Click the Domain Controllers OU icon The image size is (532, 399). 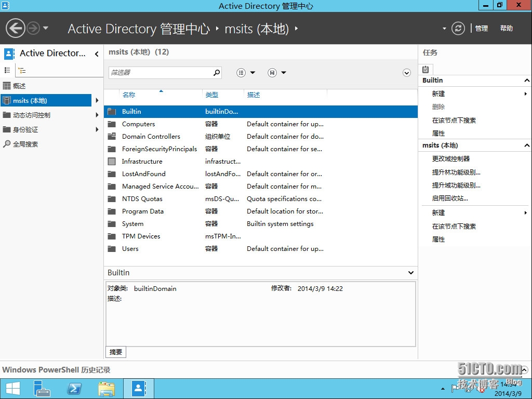(x=112, y=137)
